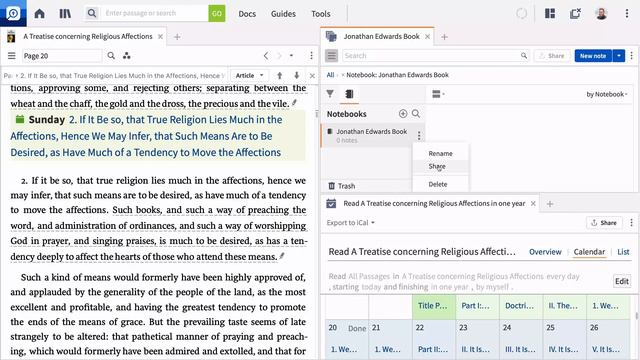Click the notes Search field
Image resolution: width=640 pixels, height=360 pixels.
432,56
